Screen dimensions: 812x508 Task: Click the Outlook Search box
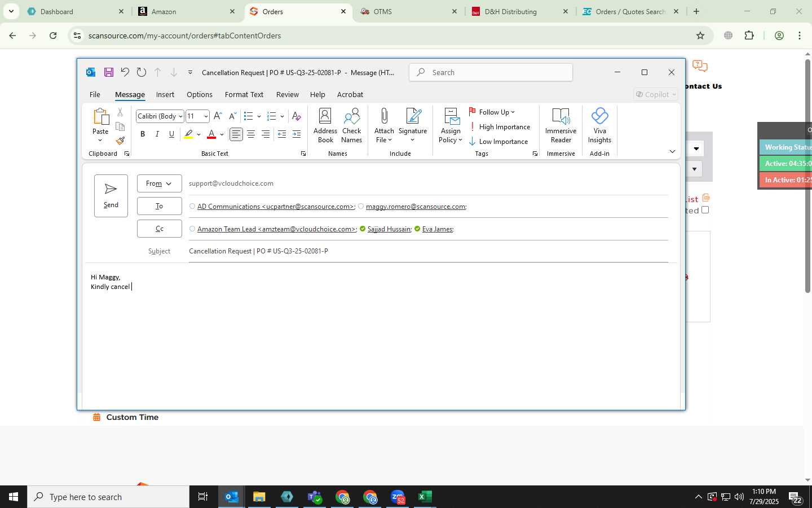[491, 72]
